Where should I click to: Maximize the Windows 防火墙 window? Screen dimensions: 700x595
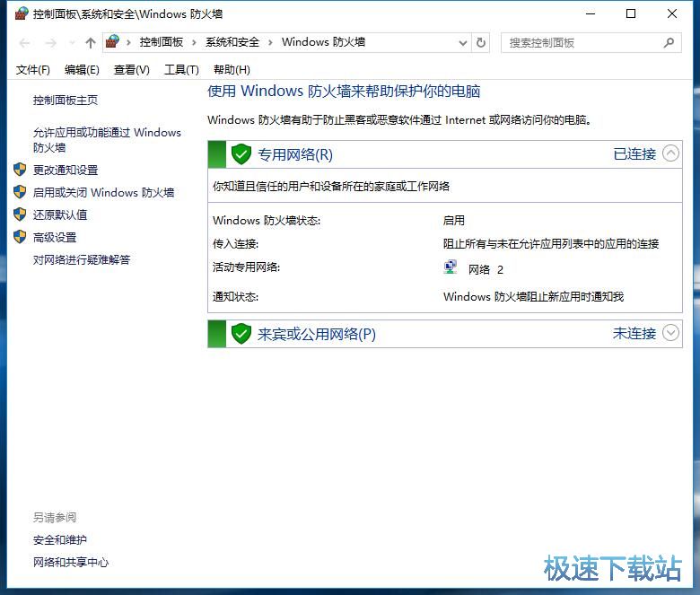click(630, 13)
